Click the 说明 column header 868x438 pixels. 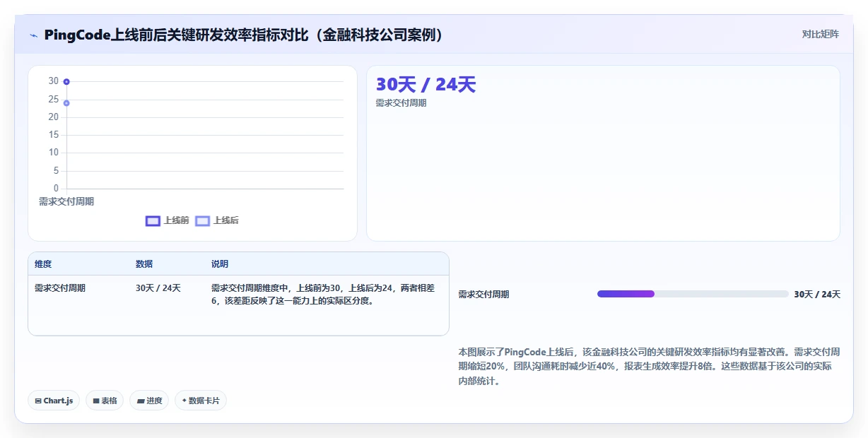[x=220, y=264]
